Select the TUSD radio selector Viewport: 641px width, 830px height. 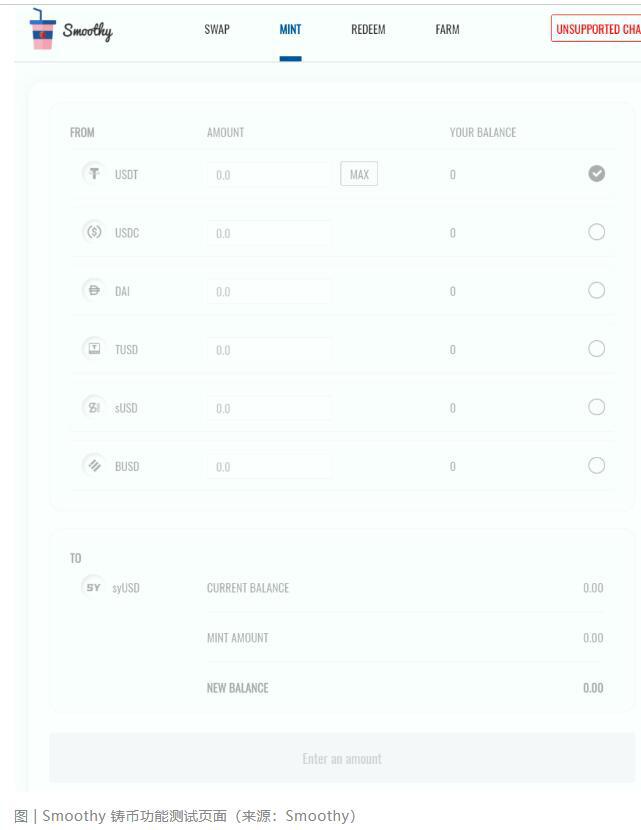coord(597,348)
